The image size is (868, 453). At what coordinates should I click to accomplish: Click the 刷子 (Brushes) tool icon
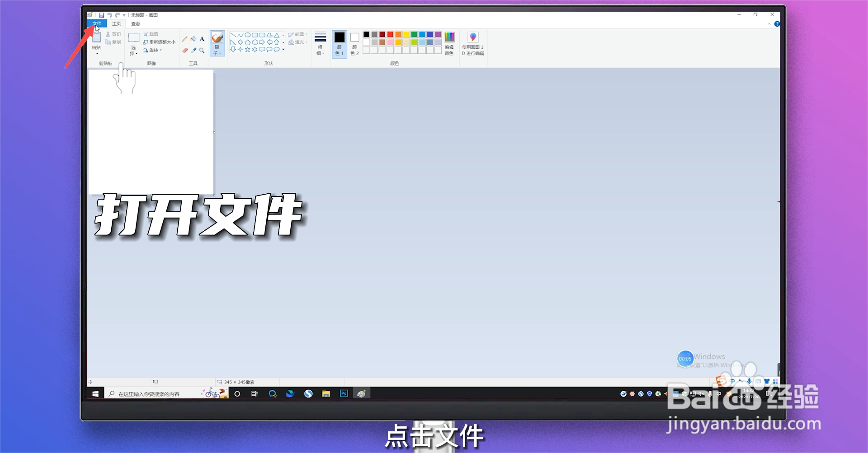pyautogui.click(x=217, y=37)
